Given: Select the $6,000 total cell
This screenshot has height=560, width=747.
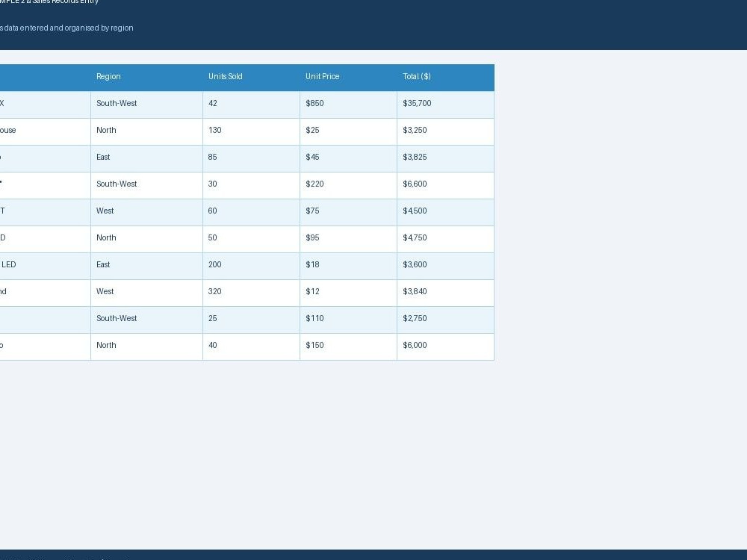Looking at the screenshot, I should [446, 346].
